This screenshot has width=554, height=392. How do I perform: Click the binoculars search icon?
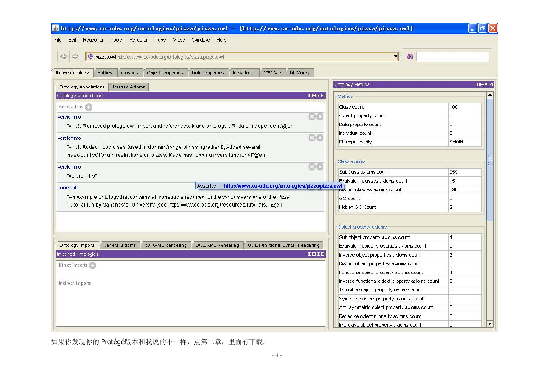pos(410,57)
